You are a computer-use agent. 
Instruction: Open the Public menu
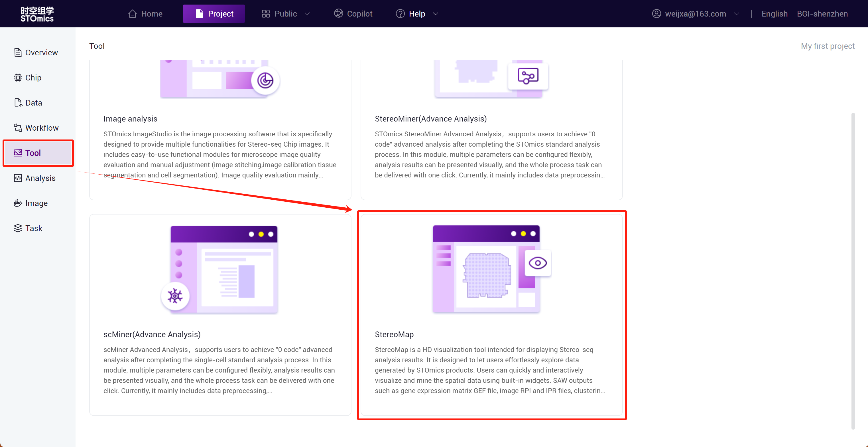point(286,14)
